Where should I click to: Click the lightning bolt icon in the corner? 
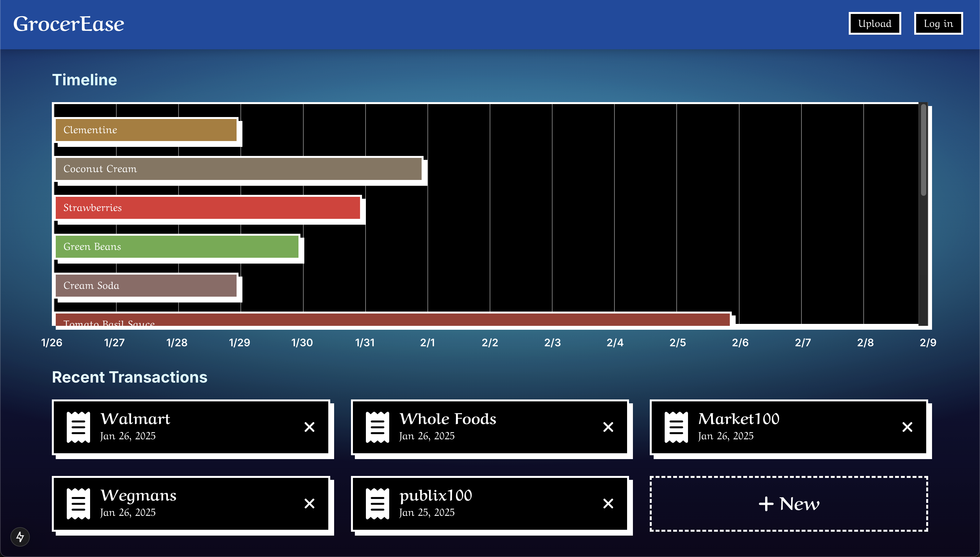[x=20, y=537]
